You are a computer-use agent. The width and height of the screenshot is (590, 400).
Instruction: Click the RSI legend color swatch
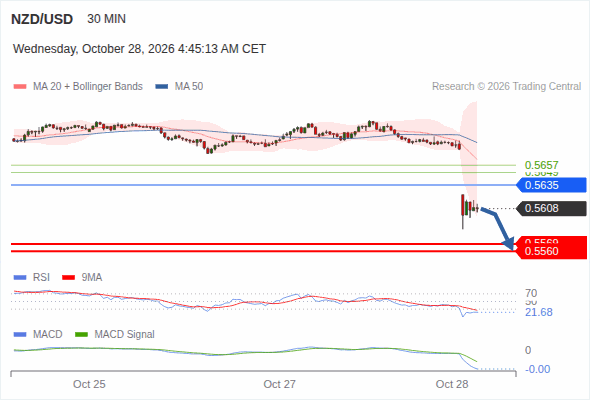point(20,278)
